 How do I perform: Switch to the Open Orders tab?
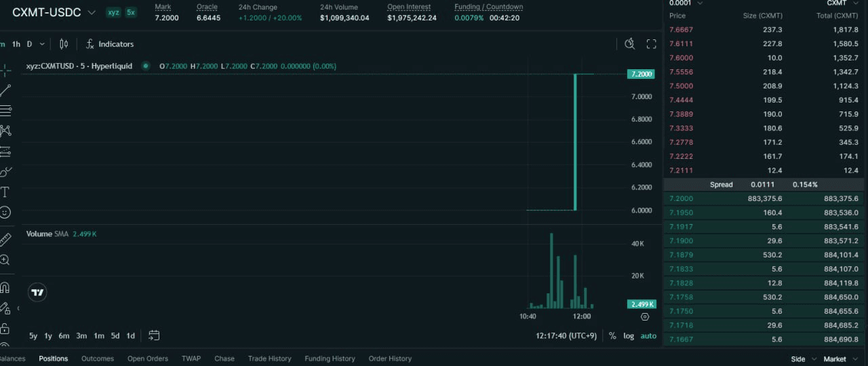tap(148, 359)
